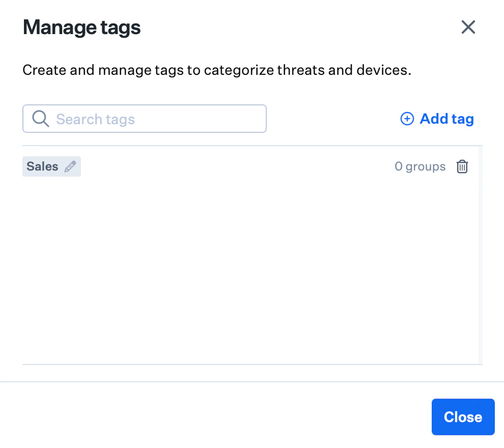Click the 0 groups label for Sales
This screenshot has width=504, height=448.
[420, 166]
